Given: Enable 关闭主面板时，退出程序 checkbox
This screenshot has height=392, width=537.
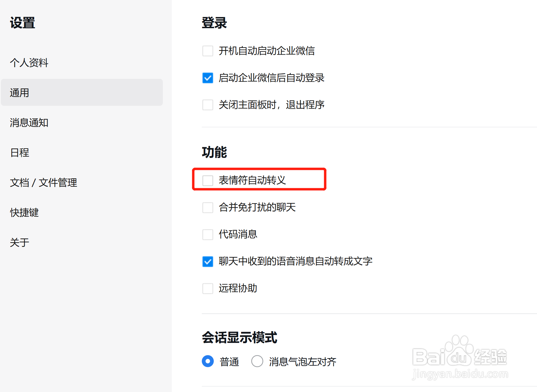Looking at the screenshot, I should [208, 105].
